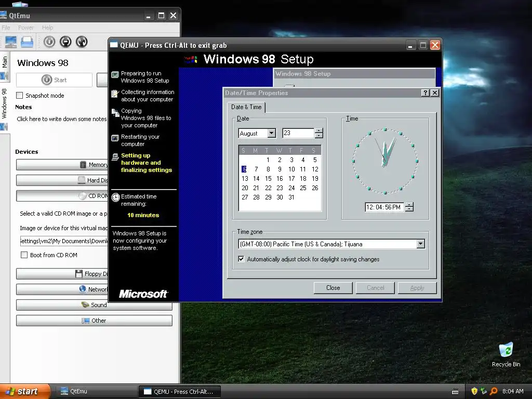532x399 pixels.
Task: Click the Copying Windows 98 files step icon
Action: pos(115,112)
